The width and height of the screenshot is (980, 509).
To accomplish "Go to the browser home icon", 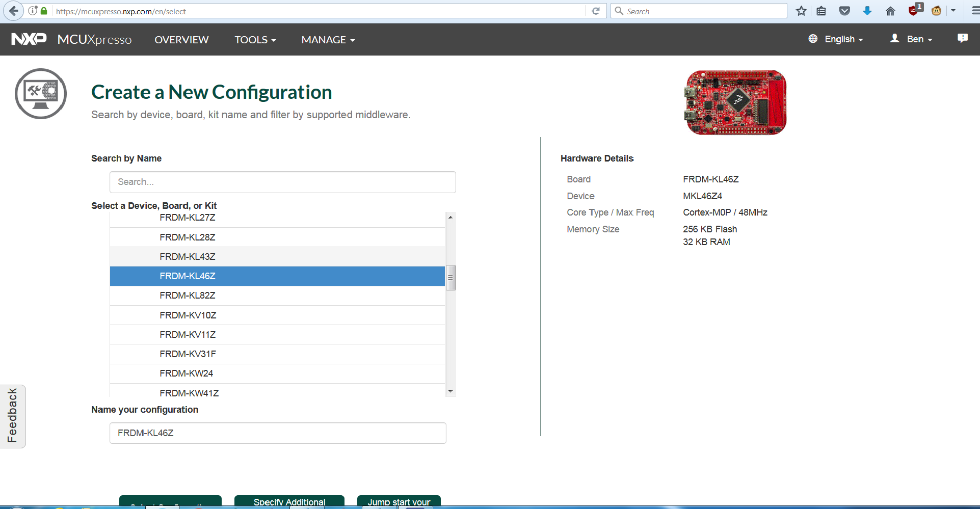I will coord(890,11).
